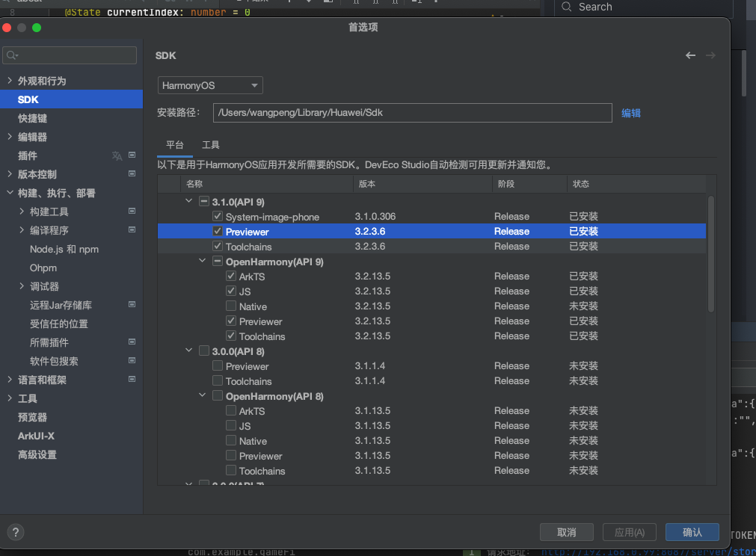756x556 pixels.
Task: Check the ArkTS 3.1.13.5 checkbox
Action: coord(231,410)
